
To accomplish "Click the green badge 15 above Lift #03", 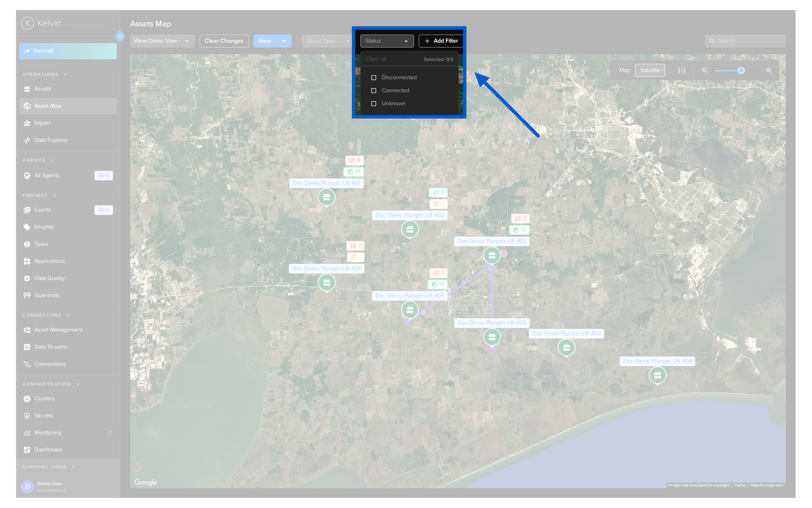I will click(x=520, y=230).
